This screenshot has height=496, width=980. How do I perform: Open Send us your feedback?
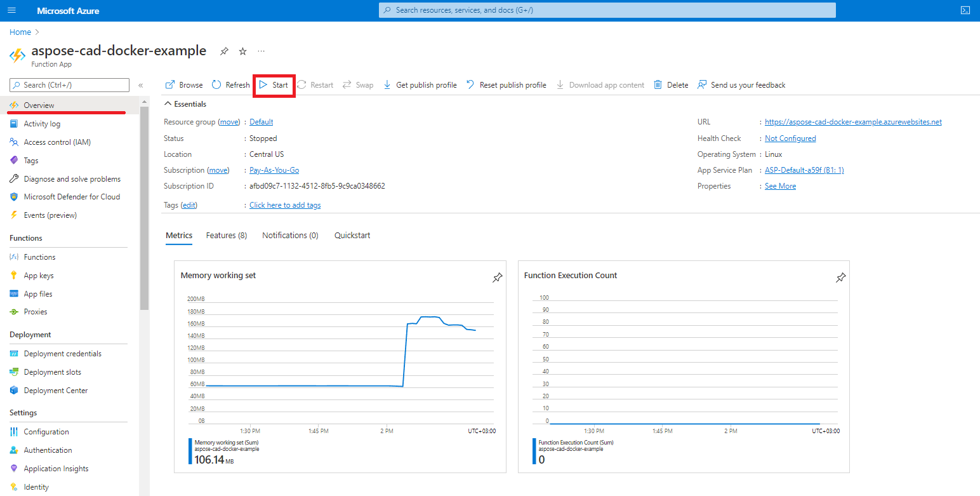(741, 85)
